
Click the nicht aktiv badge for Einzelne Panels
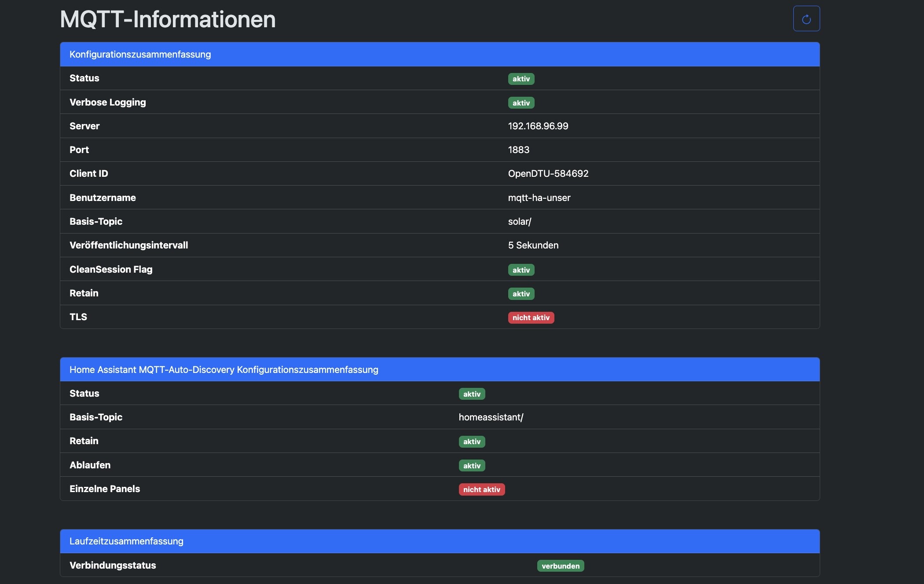tap(481, 489)
